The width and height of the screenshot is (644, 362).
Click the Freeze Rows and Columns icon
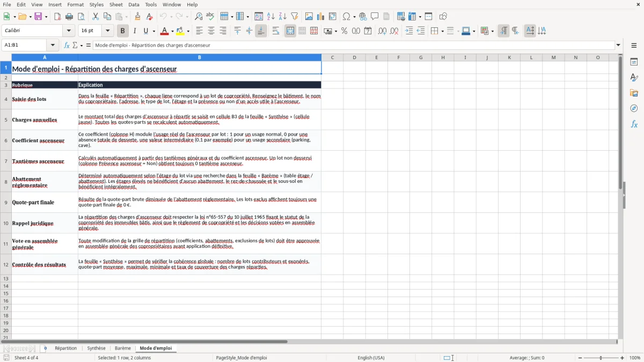[412, 17]
